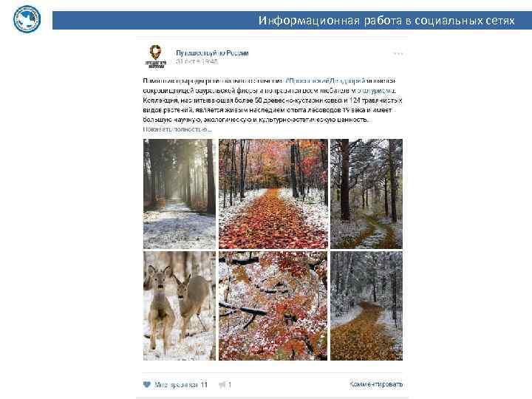Open the two roe deer photo
532x399 pixels.
[x=179, y=306]
